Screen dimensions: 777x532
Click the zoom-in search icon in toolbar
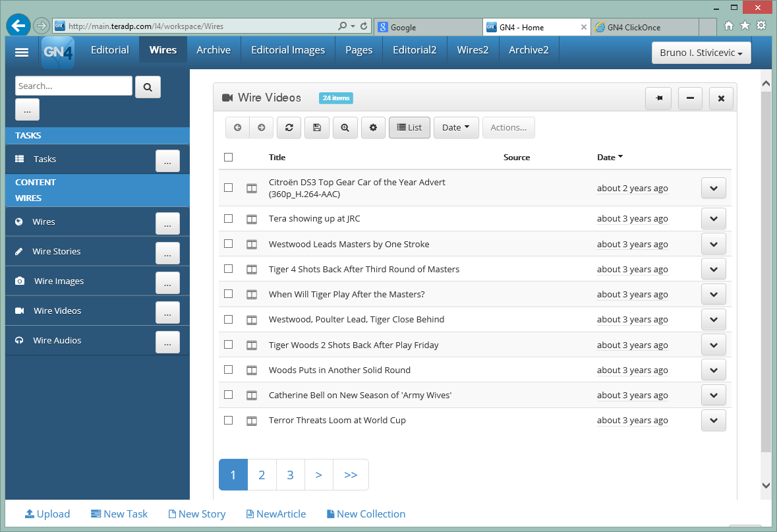coord(345,127)
